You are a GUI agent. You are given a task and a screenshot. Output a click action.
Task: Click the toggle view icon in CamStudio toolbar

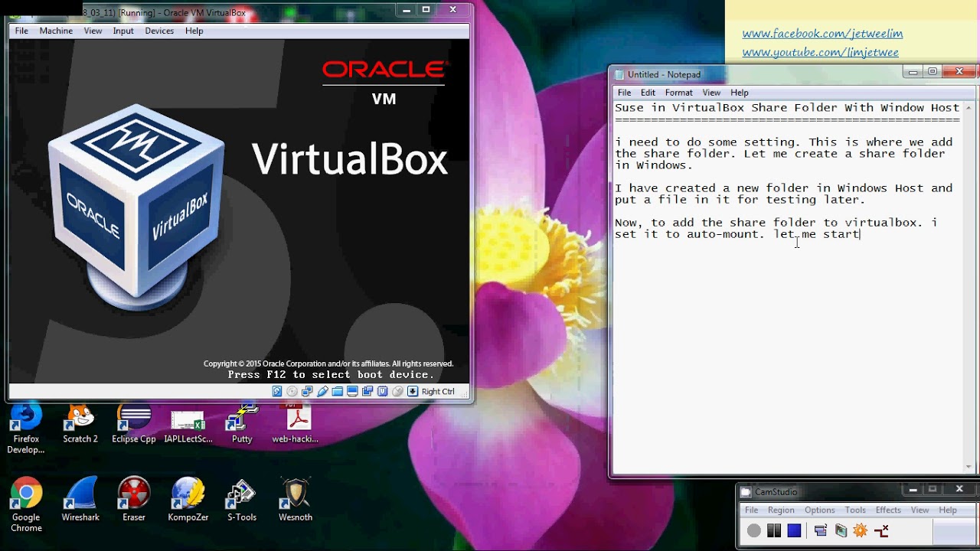tap(821, 530)
